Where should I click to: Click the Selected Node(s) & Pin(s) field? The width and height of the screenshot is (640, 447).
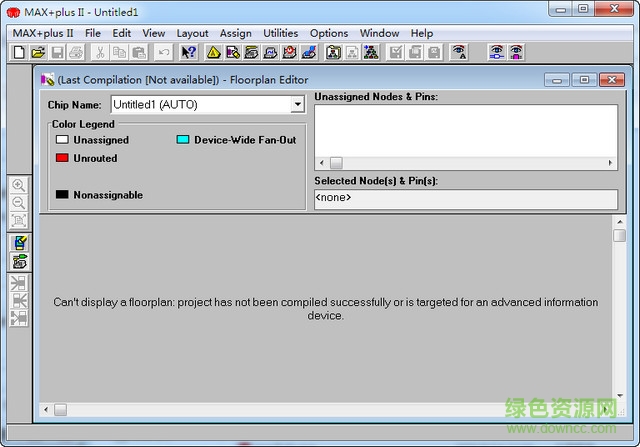tap(465, 199)
